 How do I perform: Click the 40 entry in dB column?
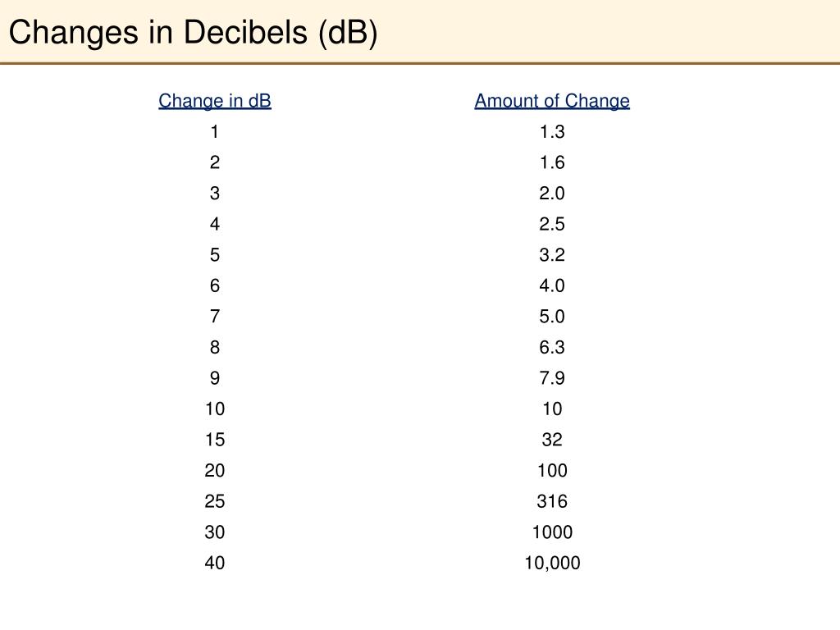215,563
